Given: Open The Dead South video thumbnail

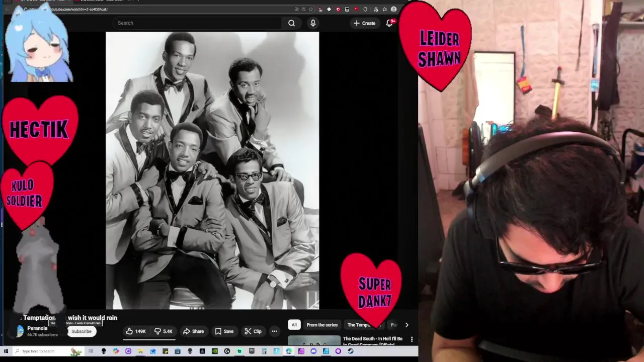Looking at the screenshot, I should [314, 340].
